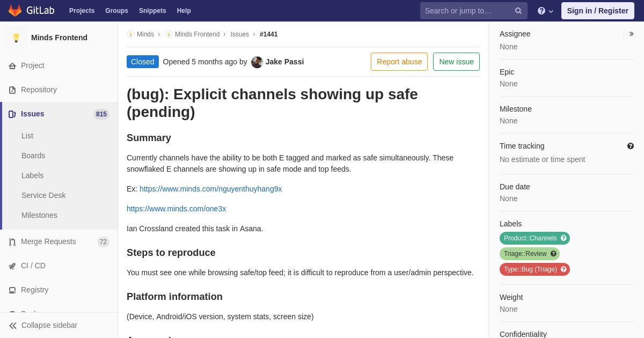644x338 pixels.
Task: Click the Report abuse button
Action: point(399,62)
